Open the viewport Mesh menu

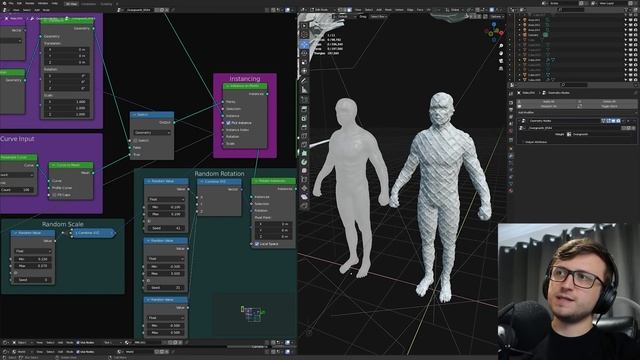pyautogui.click(x=388, y=10)
